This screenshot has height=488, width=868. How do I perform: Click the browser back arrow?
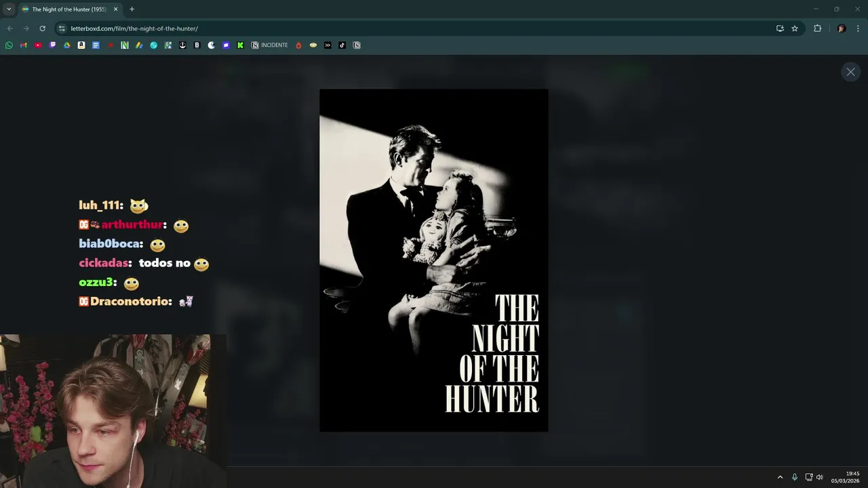(9, 28)
